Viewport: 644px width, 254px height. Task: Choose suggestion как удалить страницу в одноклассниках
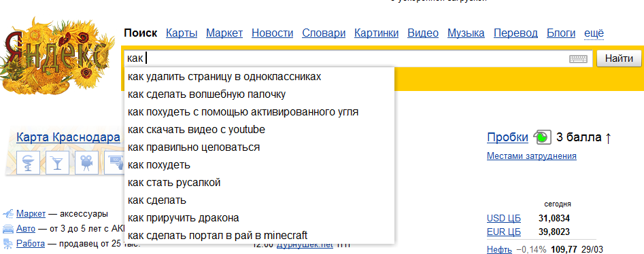click(260, 77)
